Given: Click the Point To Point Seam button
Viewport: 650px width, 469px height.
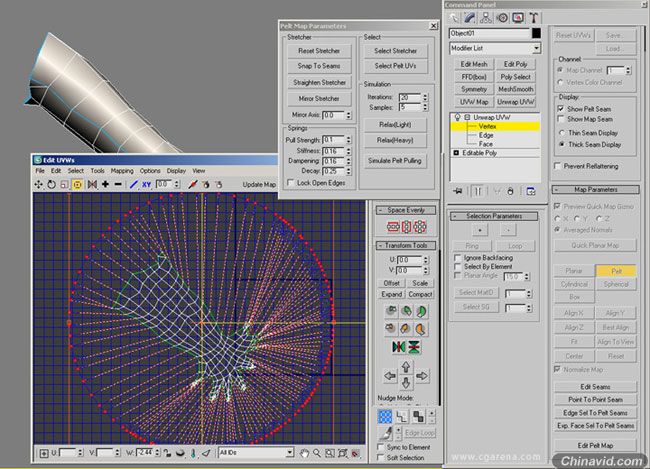Looking at the screenshot, I should tap(595, 400).
